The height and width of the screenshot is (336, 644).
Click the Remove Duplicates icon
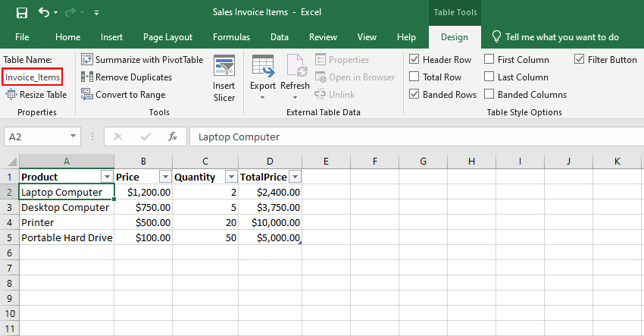pyautogui.click(x=87, y=77)
